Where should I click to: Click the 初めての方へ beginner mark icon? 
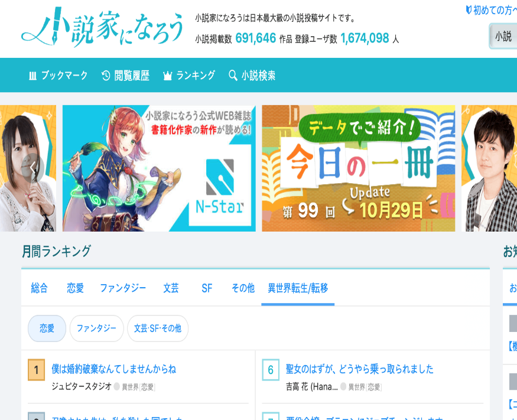coord(468,10)
